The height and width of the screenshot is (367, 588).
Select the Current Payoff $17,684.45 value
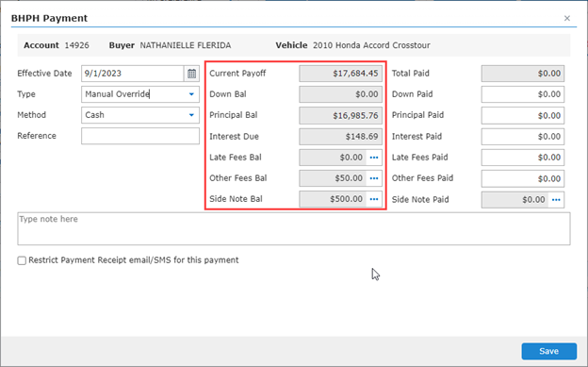[x=340, y=74]
